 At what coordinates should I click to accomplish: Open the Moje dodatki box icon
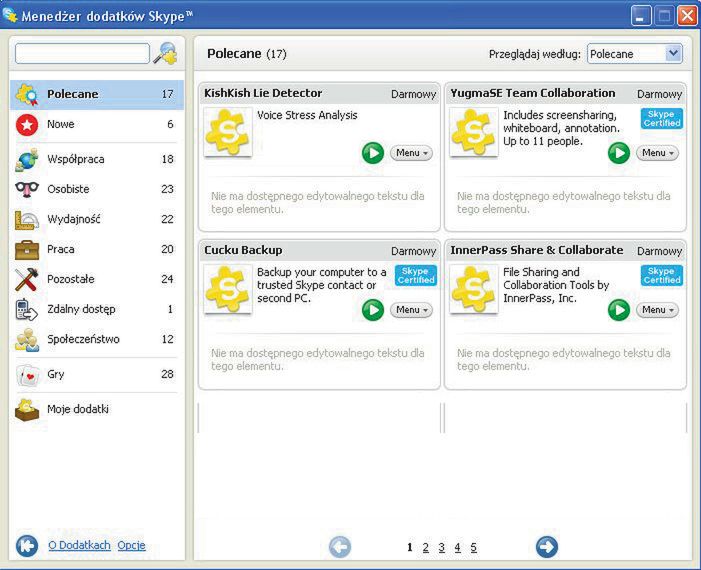pos(27,410)
